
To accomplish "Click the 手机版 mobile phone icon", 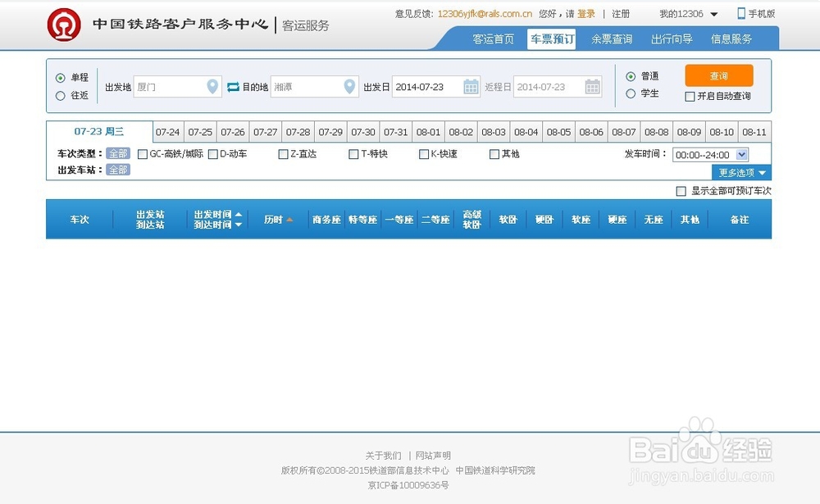I will point(741,14).
